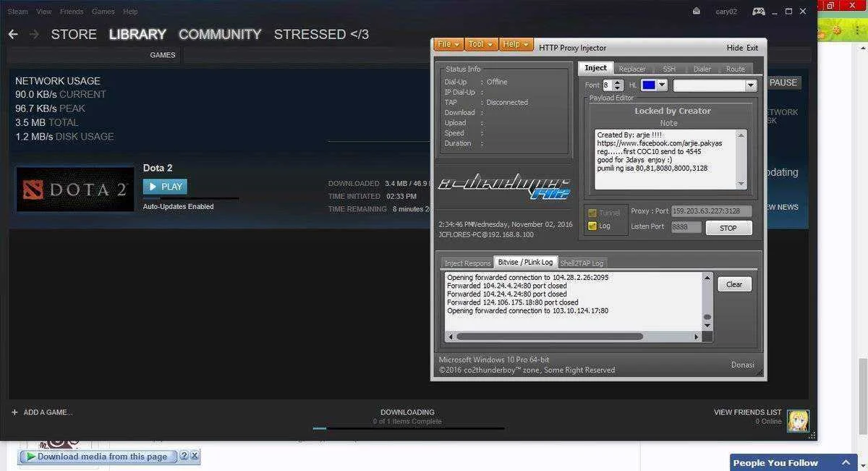Screen dimensions: 868x471
Task: Click the Dota 2 download progress bar
Action: [x=191, y=198]
